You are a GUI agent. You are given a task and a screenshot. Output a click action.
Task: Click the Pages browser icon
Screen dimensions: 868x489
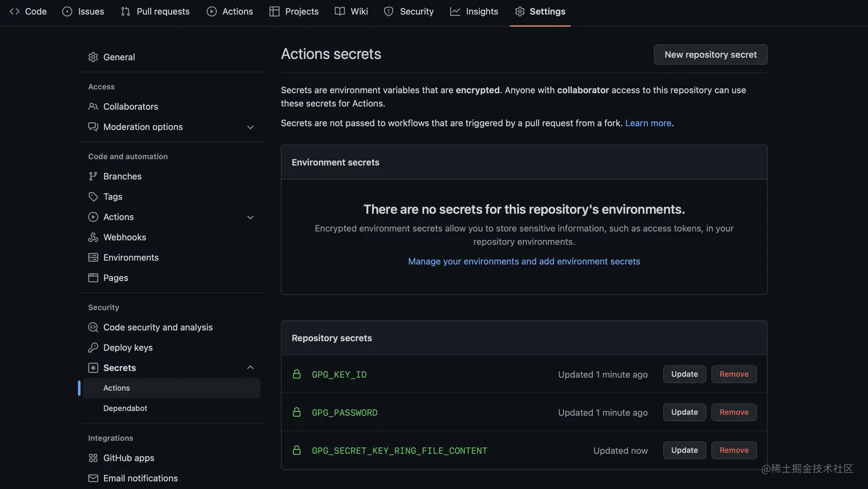click(93, 278)
